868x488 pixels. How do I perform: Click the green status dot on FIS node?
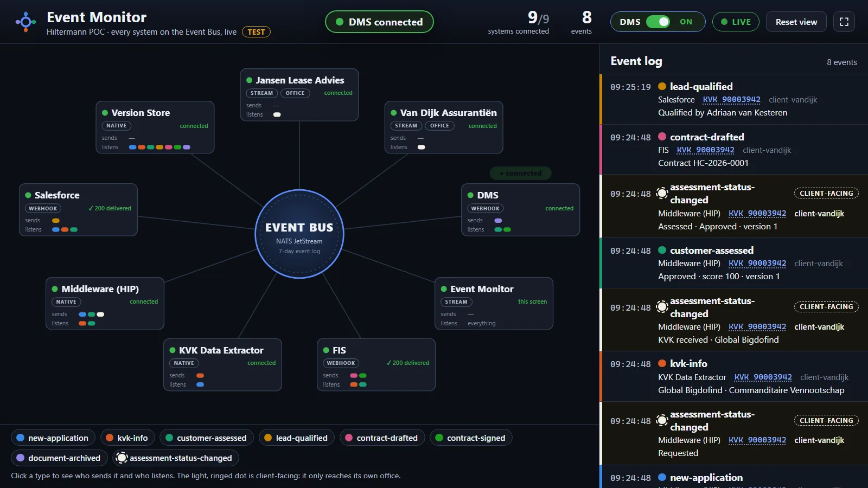[326, 350]
